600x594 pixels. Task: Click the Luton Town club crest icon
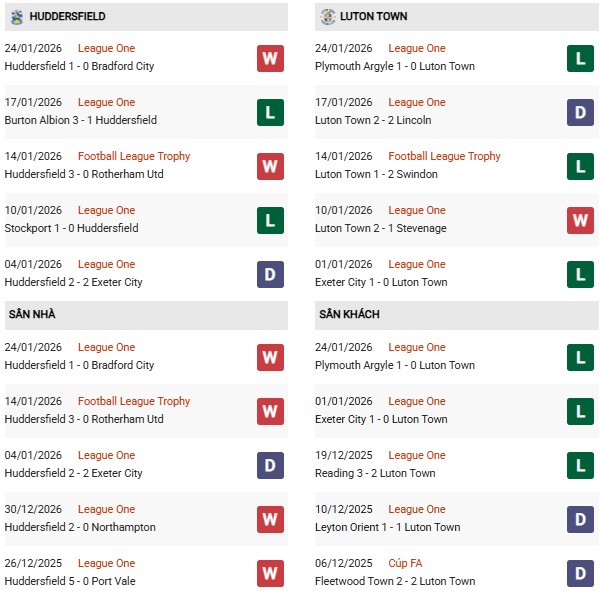pyautogui.click(x=327, y=17)
